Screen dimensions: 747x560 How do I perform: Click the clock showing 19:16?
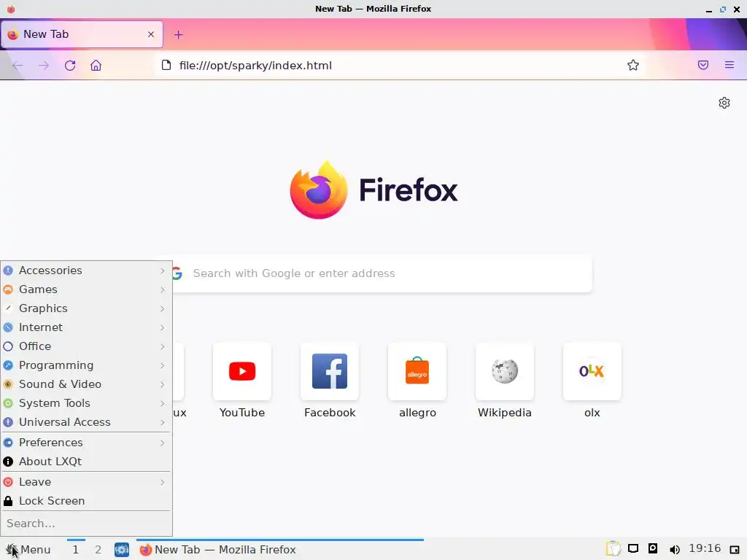[x=705, y=548]
